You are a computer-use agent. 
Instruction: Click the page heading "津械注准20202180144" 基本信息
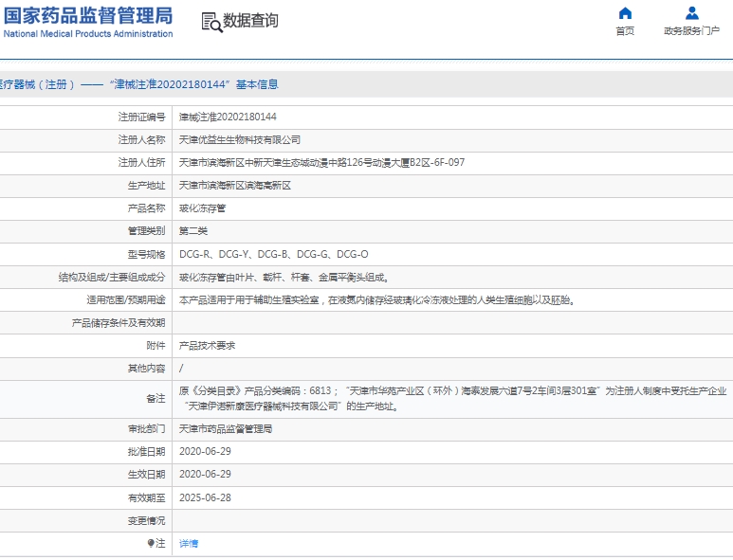coord(194,84)
